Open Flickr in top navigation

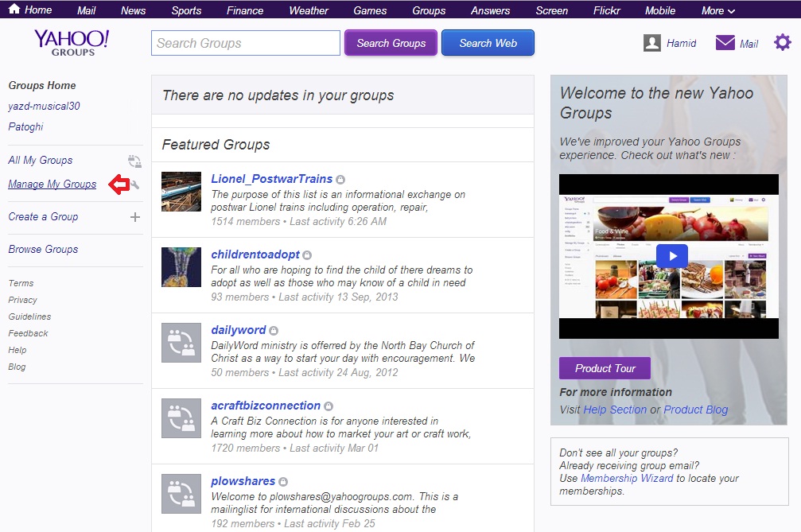click(607, 10)
